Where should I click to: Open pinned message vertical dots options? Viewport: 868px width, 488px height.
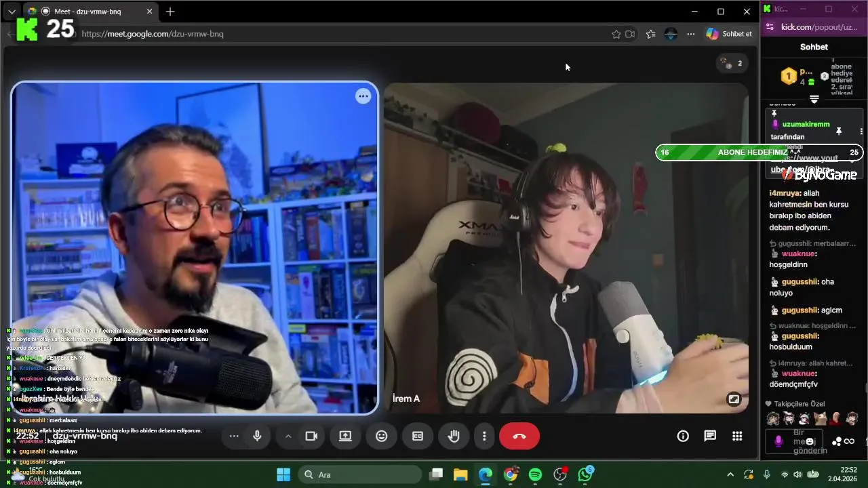[861, 131]
